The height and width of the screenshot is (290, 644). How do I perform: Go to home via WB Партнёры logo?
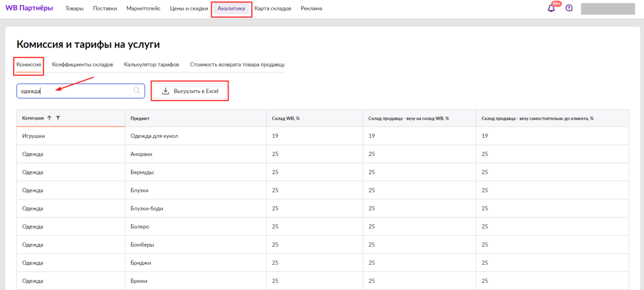29,8
